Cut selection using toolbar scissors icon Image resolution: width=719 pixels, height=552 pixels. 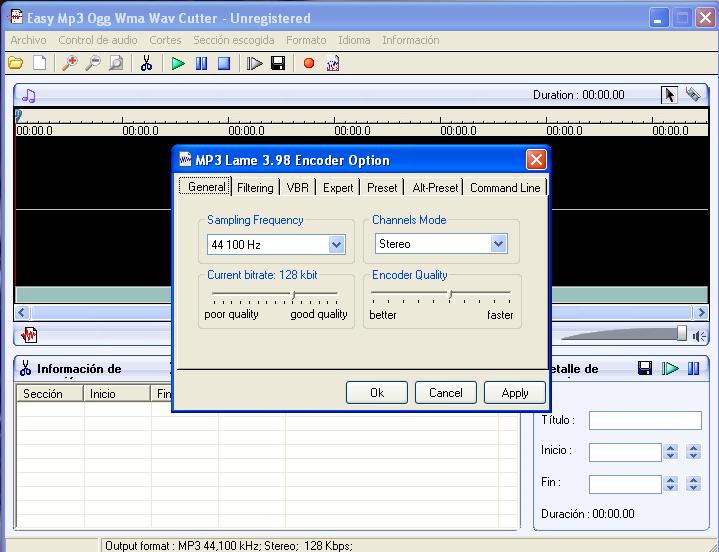pyautogui.click(x=146, y=63)
